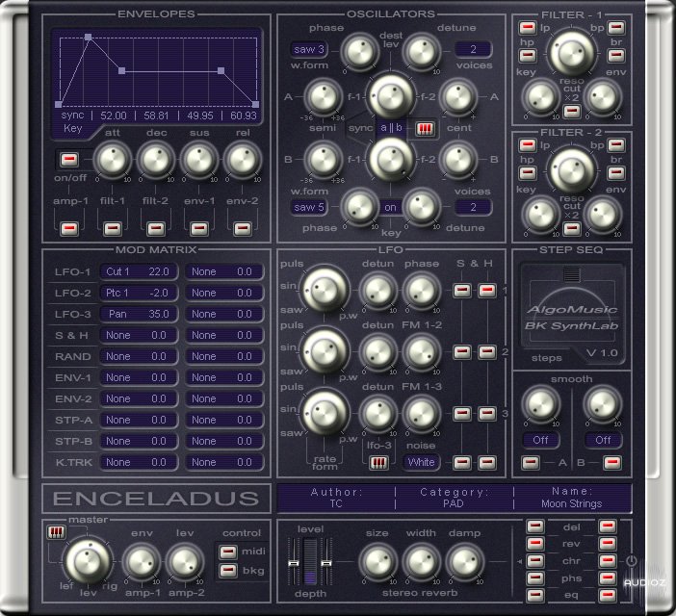Viewport: 676px width, 616px height.
Task: Enable Filter-2 bp mode switch
Action: [616, 145]
